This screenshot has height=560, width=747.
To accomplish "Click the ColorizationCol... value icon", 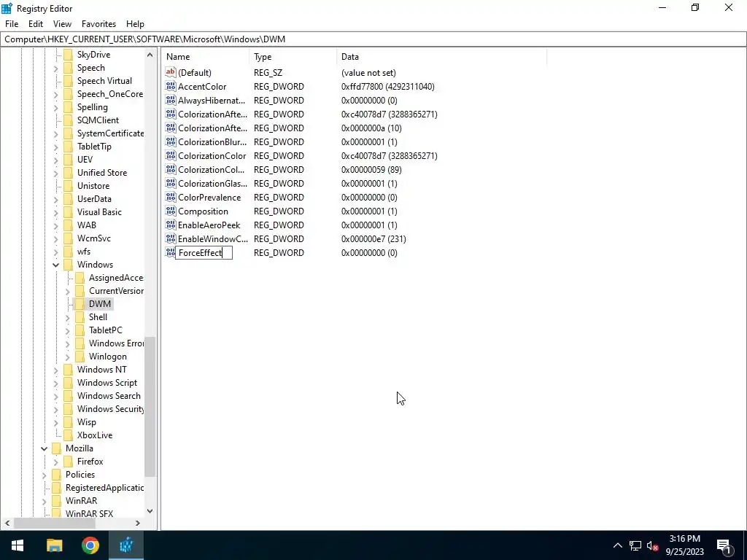I will click(171, 169).
